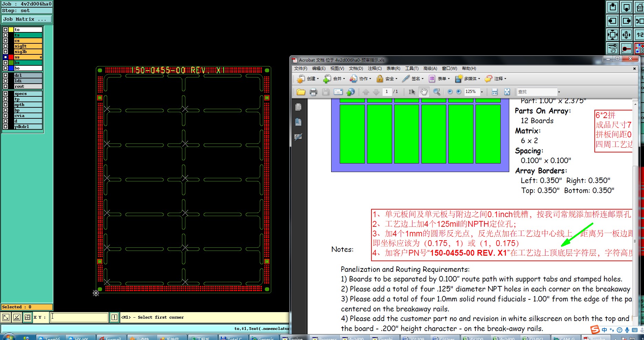
Task: Click the Acrobat find (查找) search field
Action: click(x=537, y=92)
